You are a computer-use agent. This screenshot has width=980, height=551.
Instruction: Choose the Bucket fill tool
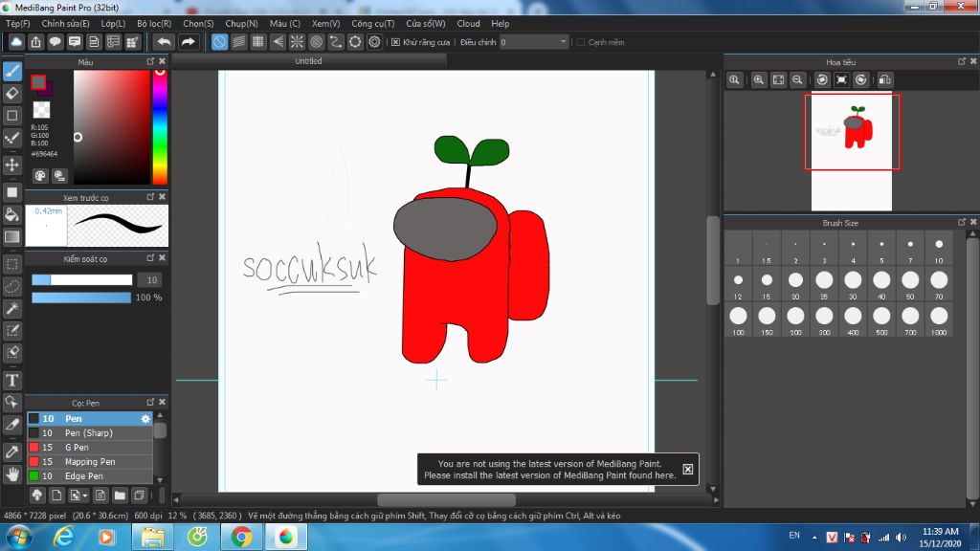(x=12, y=215)
